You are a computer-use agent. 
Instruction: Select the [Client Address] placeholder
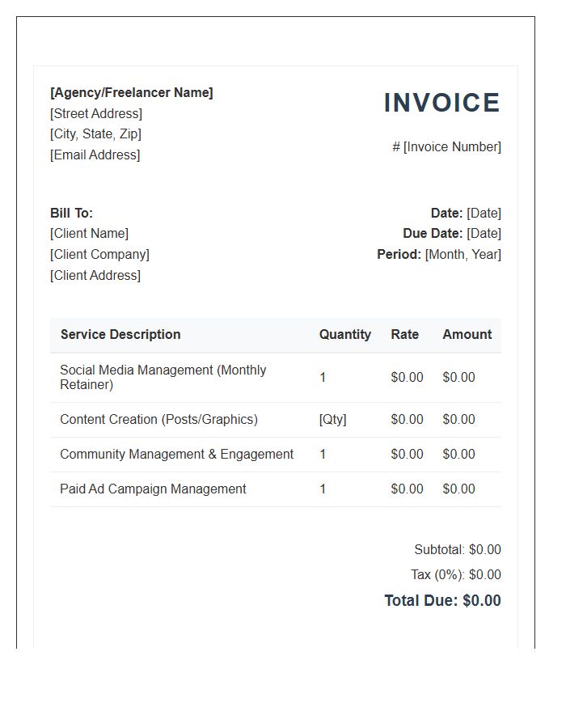[x=95, y=275]
